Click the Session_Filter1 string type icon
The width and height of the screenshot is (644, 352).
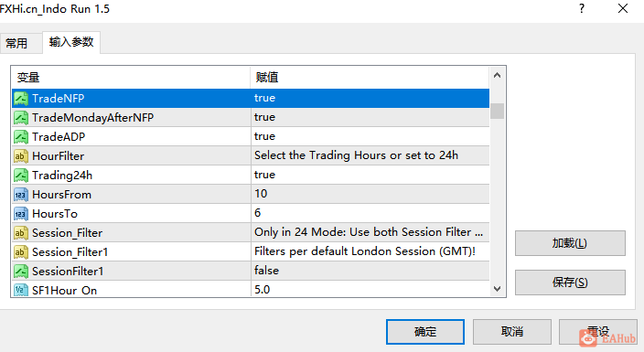pos(21,251)
